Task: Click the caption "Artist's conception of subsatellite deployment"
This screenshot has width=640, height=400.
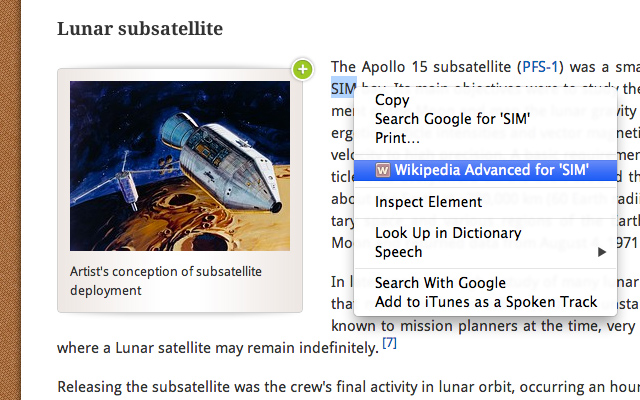Action: (x=165, y=280)
